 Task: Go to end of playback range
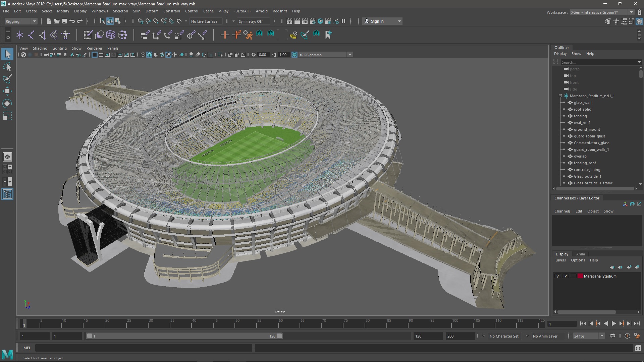pyautogui.click(x=637, y=323)
